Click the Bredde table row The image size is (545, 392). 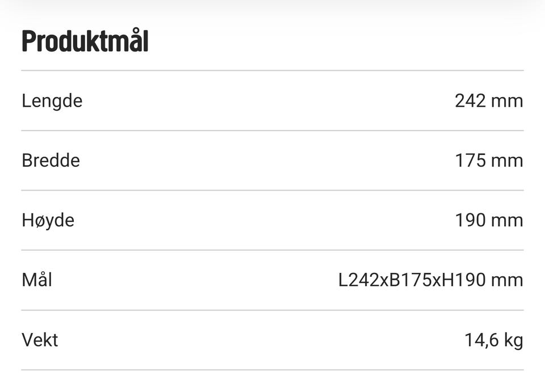[272, 161]
